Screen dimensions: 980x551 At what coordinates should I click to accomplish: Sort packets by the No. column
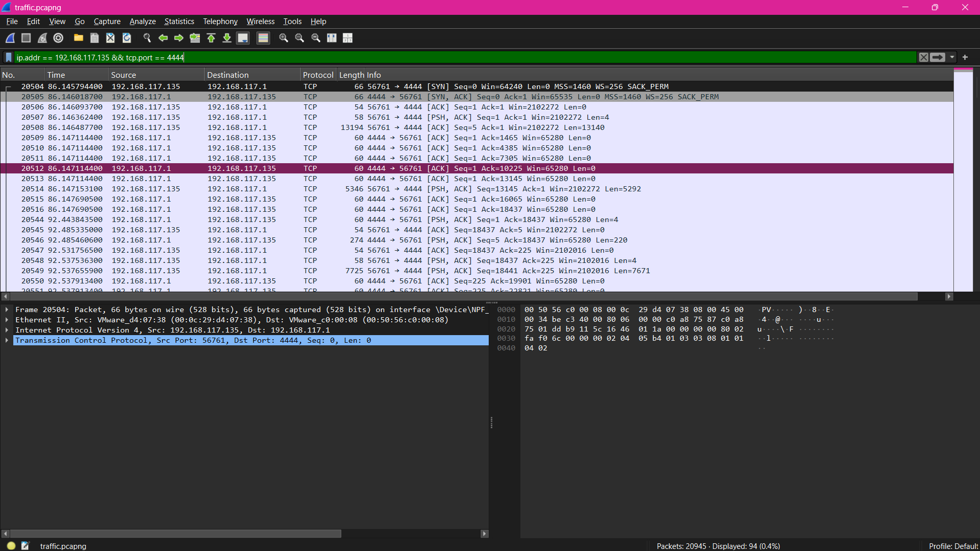22,75
